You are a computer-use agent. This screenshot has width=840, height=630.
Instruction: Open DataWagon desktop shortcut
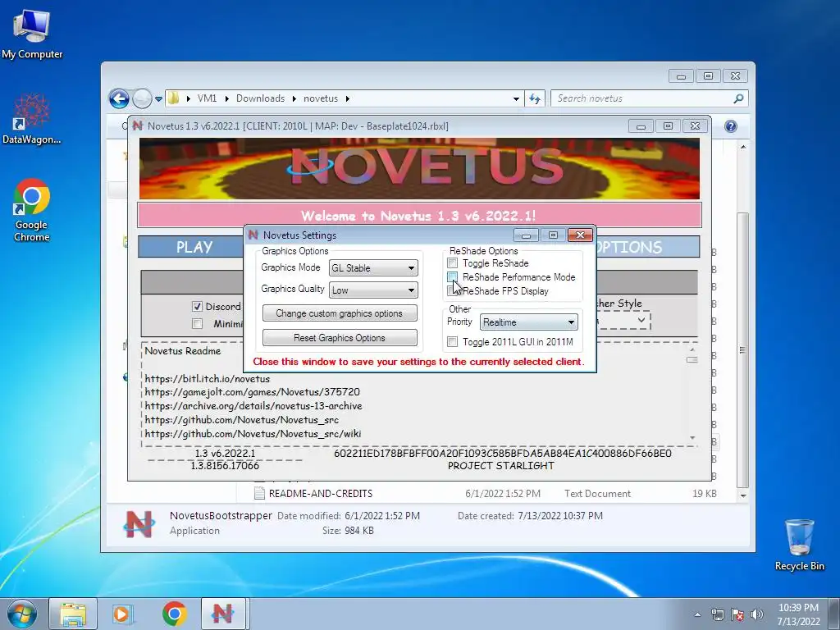pyautogui.click(x=31, y=118)
